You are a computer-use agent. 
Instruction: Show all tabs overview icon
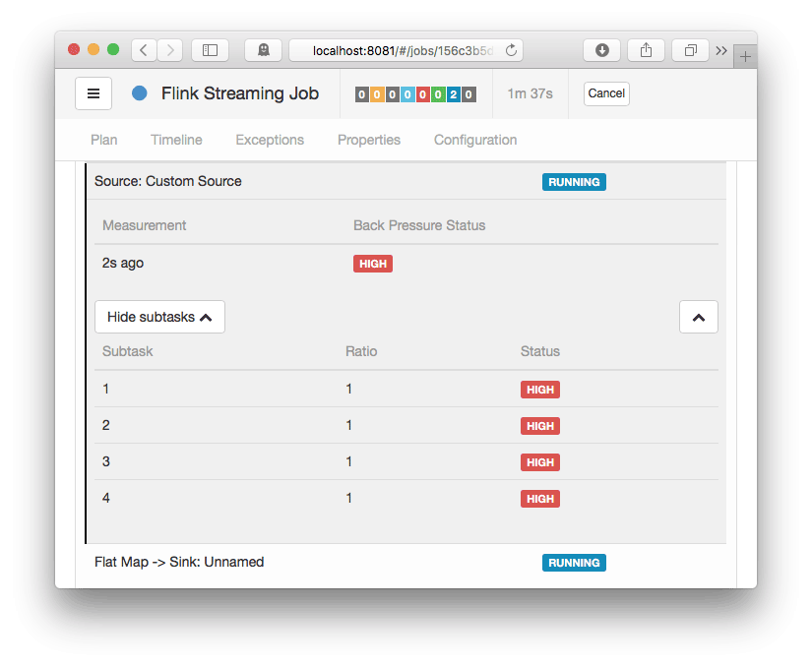pyautogui.click(x=691, y=50)
